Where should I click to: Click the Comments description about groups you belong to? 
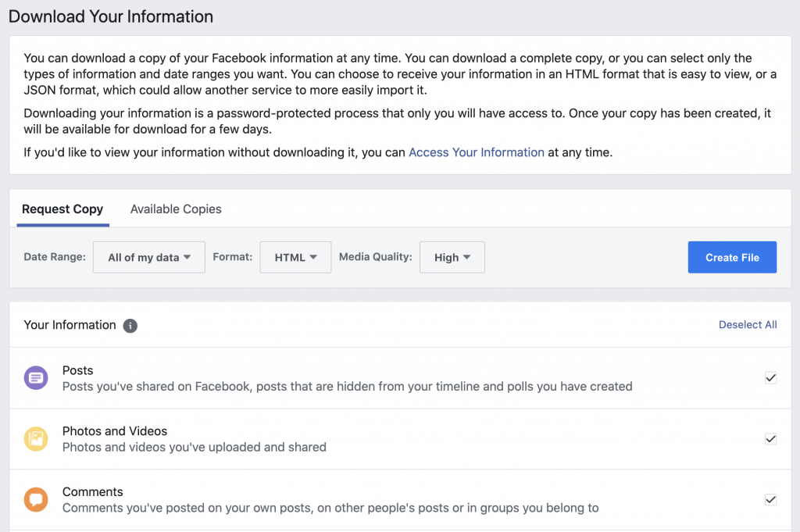coord(330,508)
